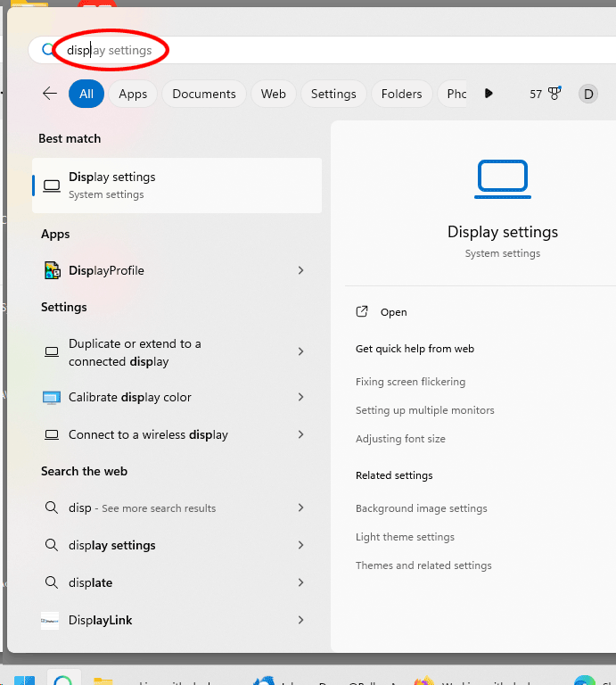This screenshot has height=685, width=616.
Task: Click the Open external-link icon
Action: (x=362, y=311)
